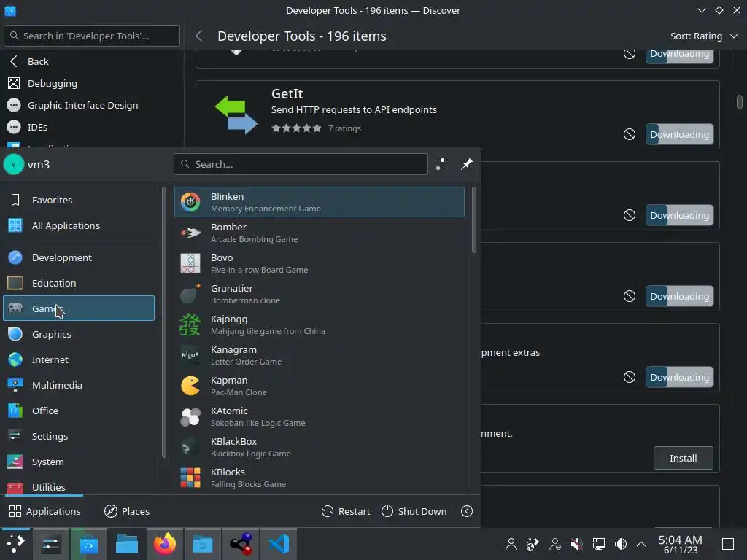This screenshot has width=747, height=560.
Task: Open Kajongg mahjong tile game
Action: pyautogui.click(x=320, y=324)
